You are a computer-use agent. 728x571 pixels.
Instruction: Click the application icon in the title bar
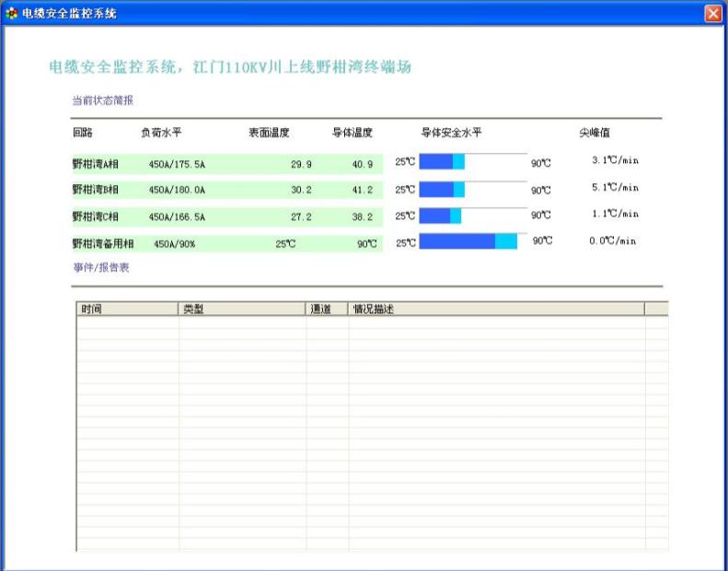[x=11, y=13]
